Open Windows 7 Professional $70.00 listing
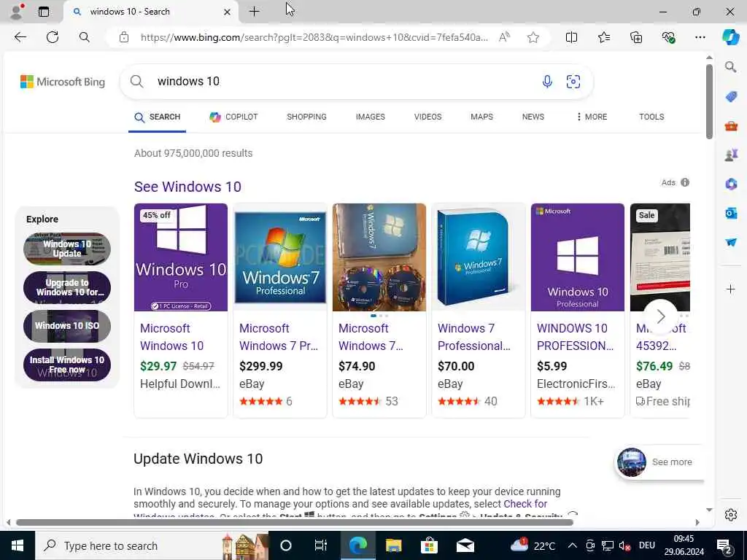747x560 pixels. pyautogui.click(x=479, y=311)
